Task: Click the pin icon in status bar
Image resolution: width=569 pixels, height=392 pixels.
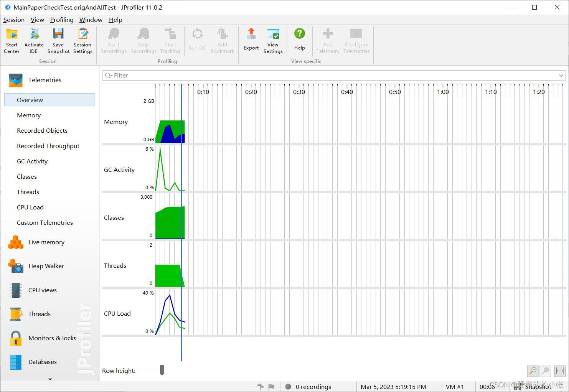Action: 261,387
